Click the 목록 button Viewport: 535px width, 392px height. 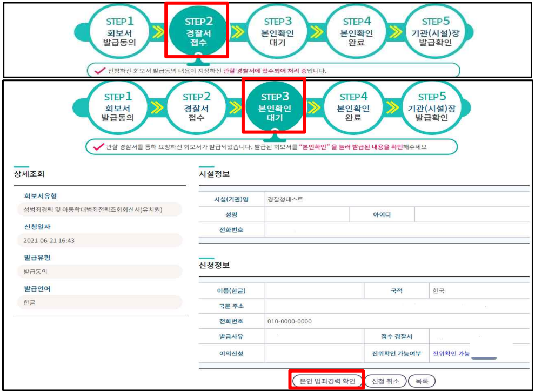tap(423, 380)
